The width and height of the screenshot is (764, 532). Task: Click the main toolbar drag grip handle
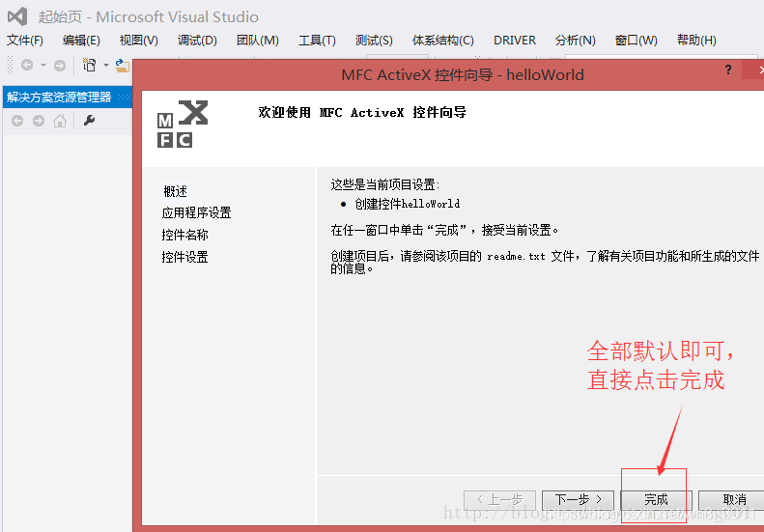11,66
